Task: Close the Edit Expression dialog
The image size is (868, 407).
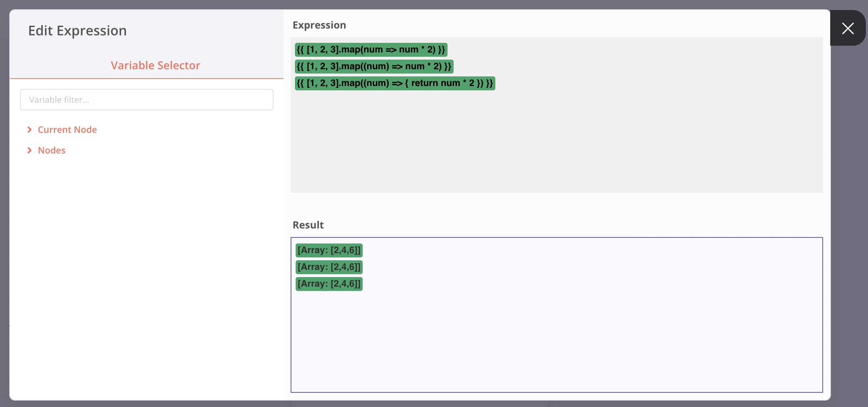Action: click(848, 28)
